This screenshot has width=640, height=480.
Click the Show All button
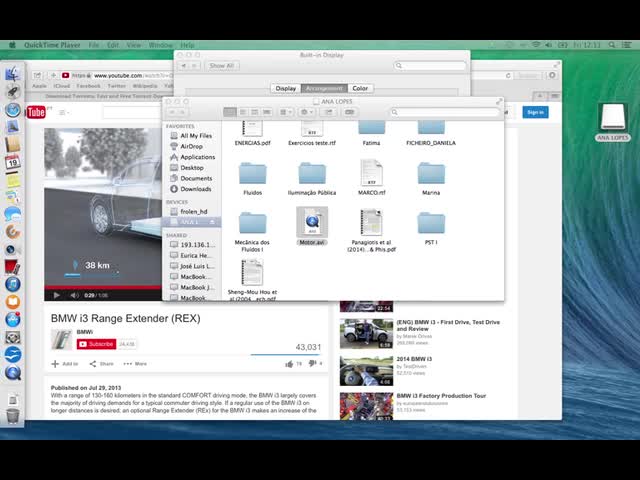coord(221,66)
